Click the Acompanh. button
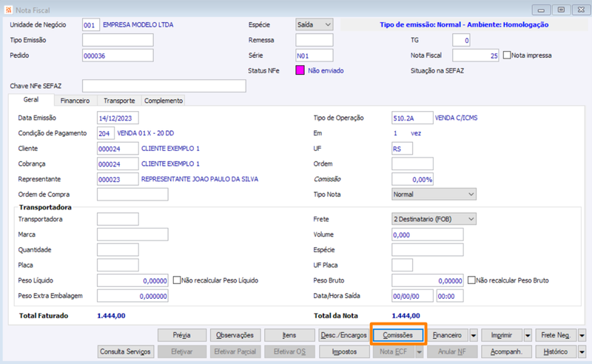This screenshot has height=364, width=592. (506, 352)
